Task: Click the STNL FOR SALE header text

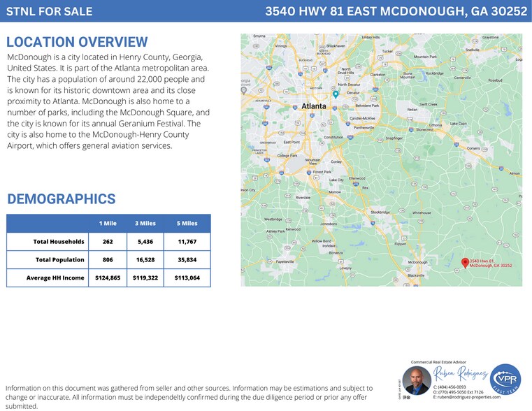Action: 48,11
